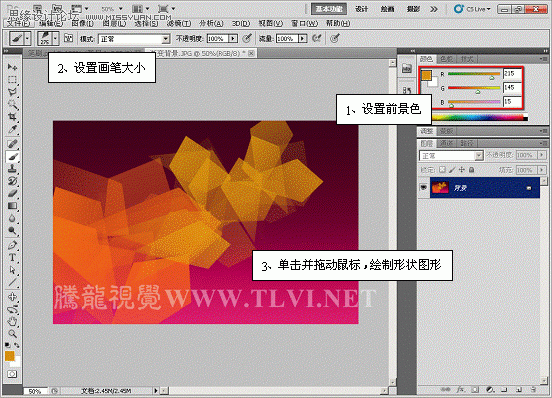This screenshot has width=552, height=398.
Task: Enable airbrush mode in options bar
Action: pyautogui.click(x=316, y=38)
